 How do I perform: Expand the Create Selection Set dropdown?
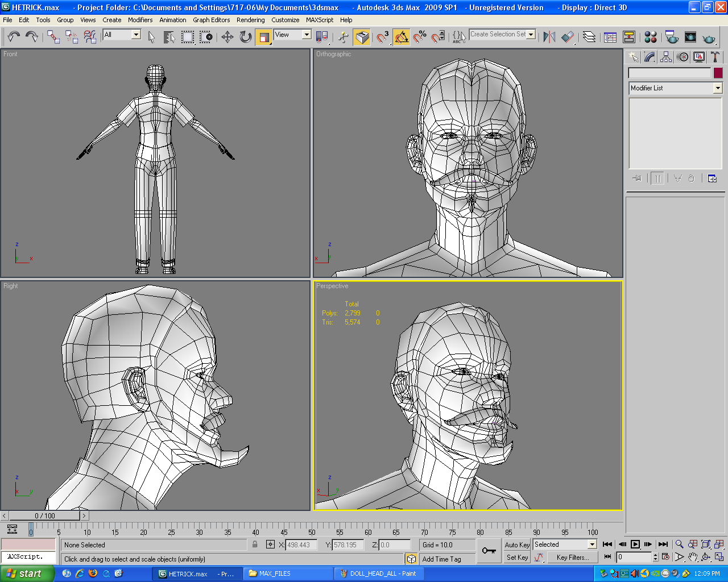coord(531,35)
